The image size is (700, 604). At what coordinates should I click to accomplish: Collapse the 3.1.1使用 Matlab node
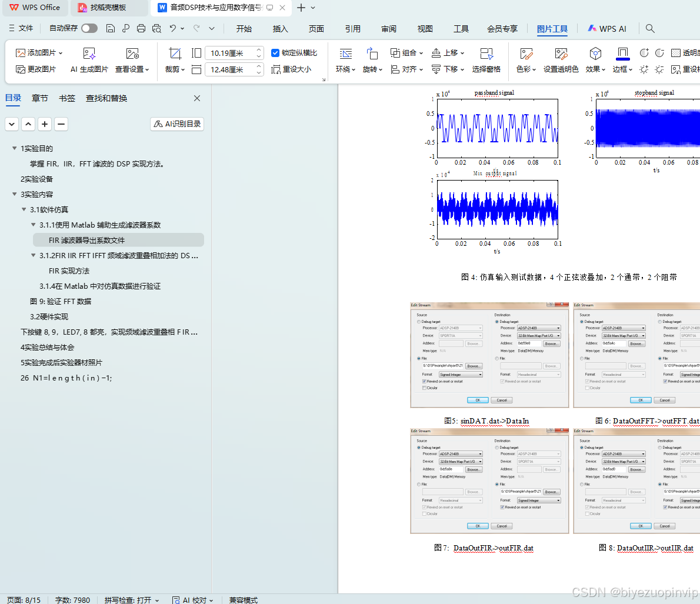33,225
